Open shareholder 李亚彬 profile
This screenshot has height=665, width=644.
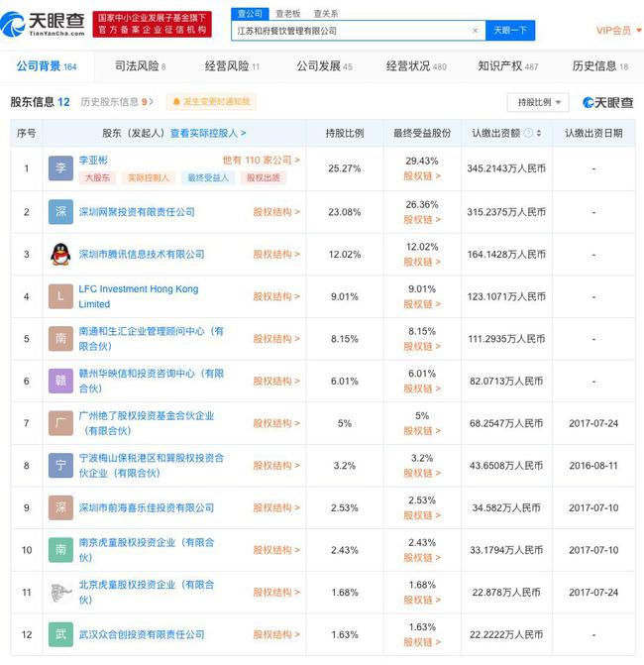click(93, 161)
